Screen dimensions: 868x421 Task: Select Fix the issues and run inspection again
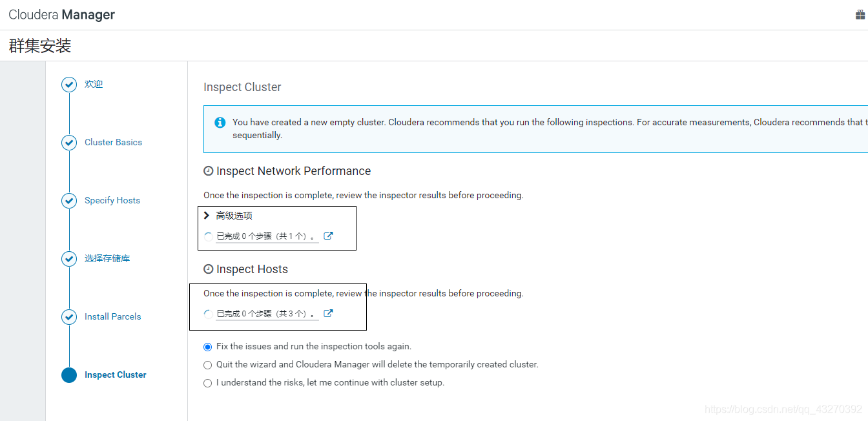tap(207, 347)
